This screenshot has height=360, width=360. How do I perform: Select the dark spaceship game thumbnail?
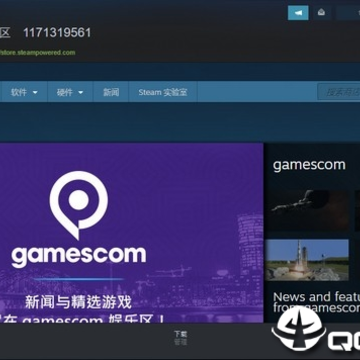click(x=307, y=210)
